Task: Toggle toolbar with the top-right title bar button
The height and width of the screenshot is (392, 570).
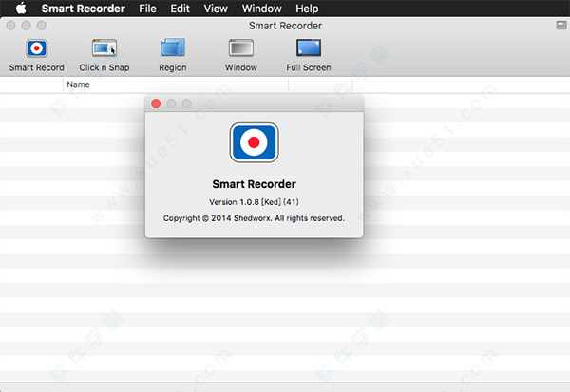Action: tap(561, 25)
